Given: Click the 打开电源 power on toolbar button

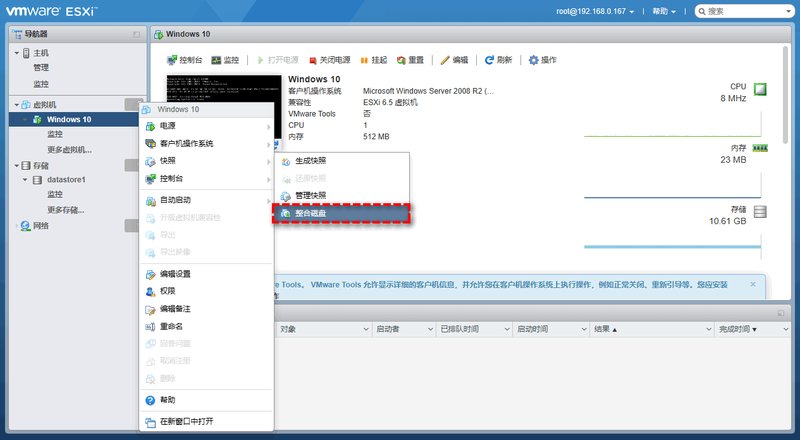Looking at the screenshot, I should click(278, 60).
